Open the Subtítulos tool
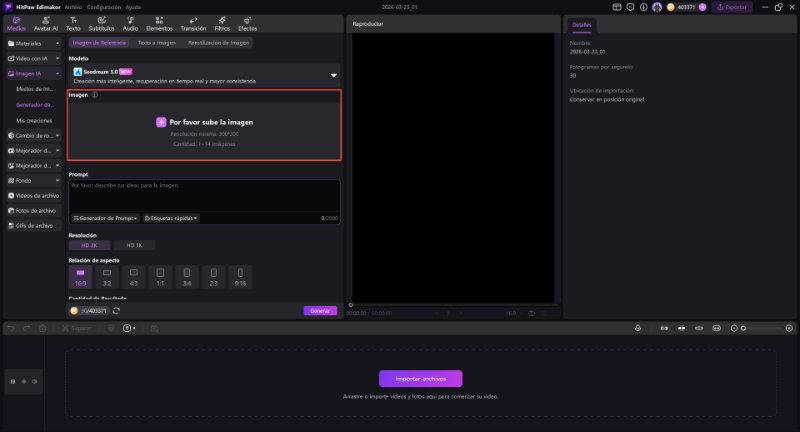 click(102, 24)
